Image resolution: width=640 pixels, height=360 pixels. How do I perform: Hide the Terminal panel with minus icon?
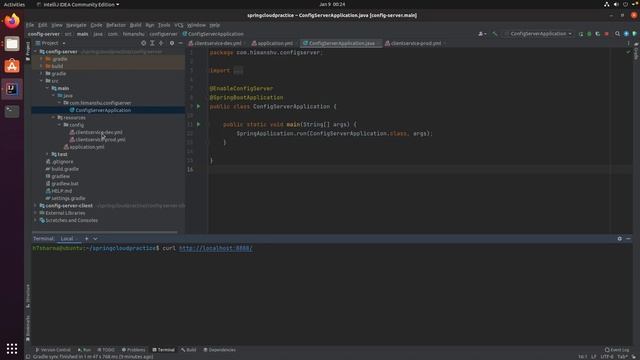coord(628,239)
